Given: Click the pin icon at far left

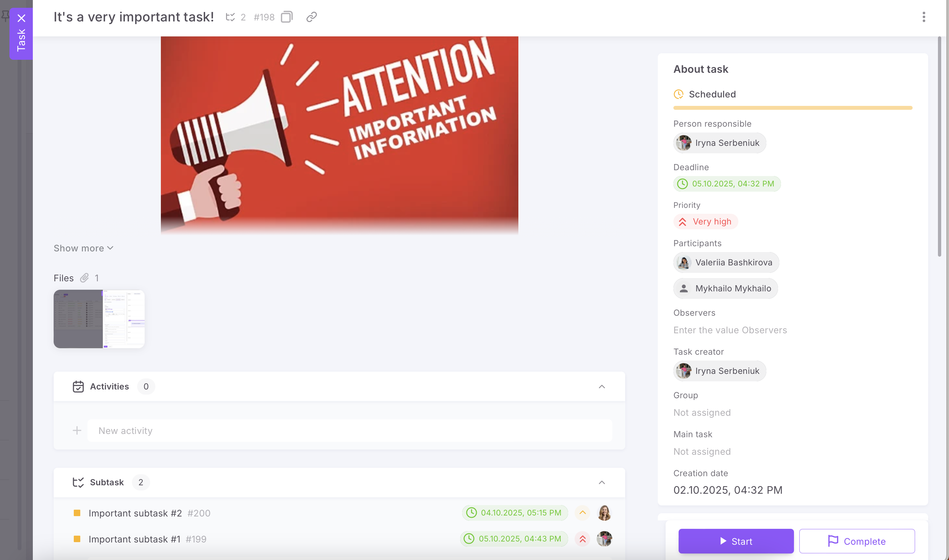Looking at the screenshot, I should (x=5, y=16).
